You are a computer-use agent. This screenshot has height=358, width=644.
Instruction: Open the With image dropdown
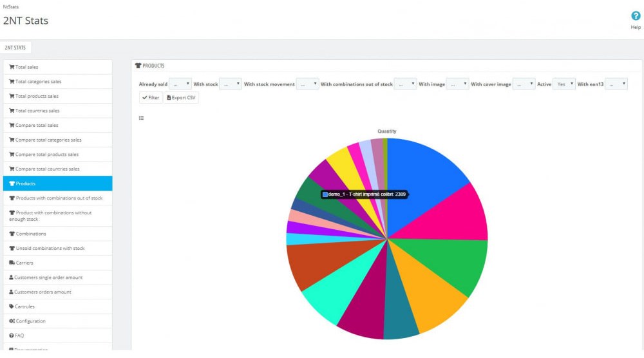point(457,84)
